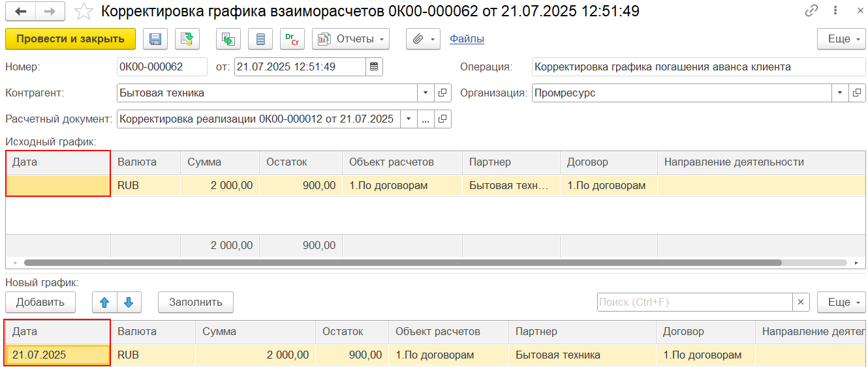Expand the Организация dropdown list

coord(840,93)
